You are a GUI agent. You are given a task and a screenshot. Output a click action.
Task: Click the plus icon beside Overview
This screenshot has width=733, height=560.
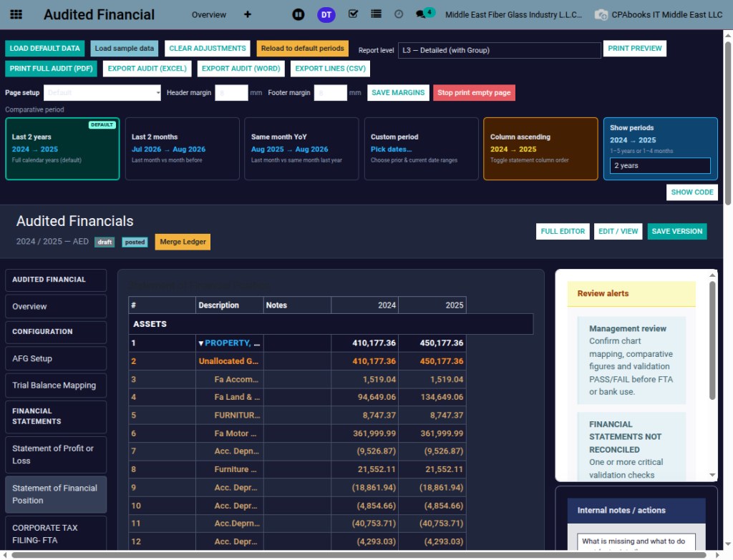point(247,14)
